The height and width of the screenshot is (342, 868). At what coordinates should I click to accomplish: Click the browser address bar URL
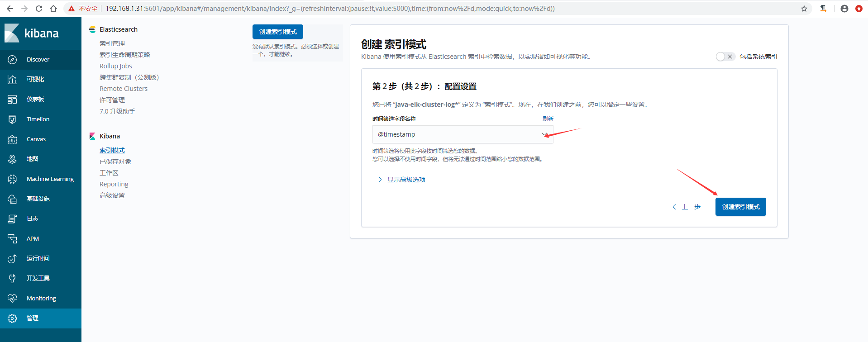pos(330,9)
